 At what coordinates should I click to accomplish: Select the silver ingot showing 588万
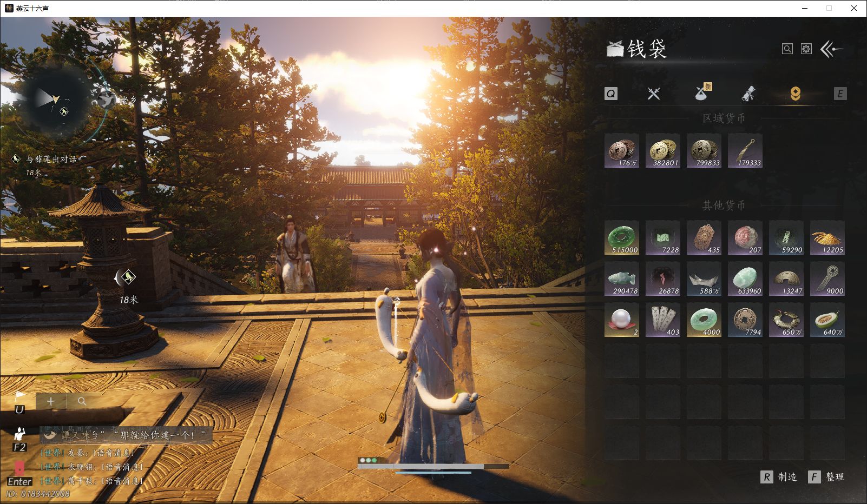[x=704, y=278]
